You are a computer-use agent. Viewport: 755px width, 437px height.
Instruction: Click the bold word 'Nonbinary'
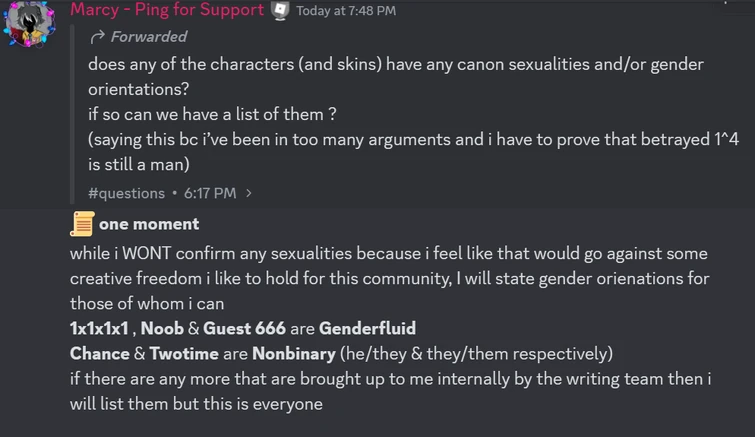[x=294, y=354]
